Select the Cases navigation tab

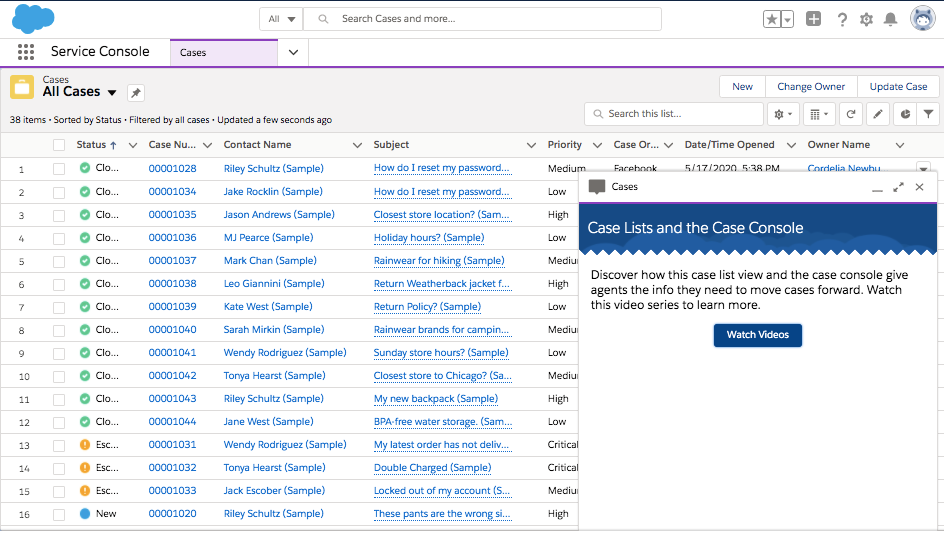point(224,52)
